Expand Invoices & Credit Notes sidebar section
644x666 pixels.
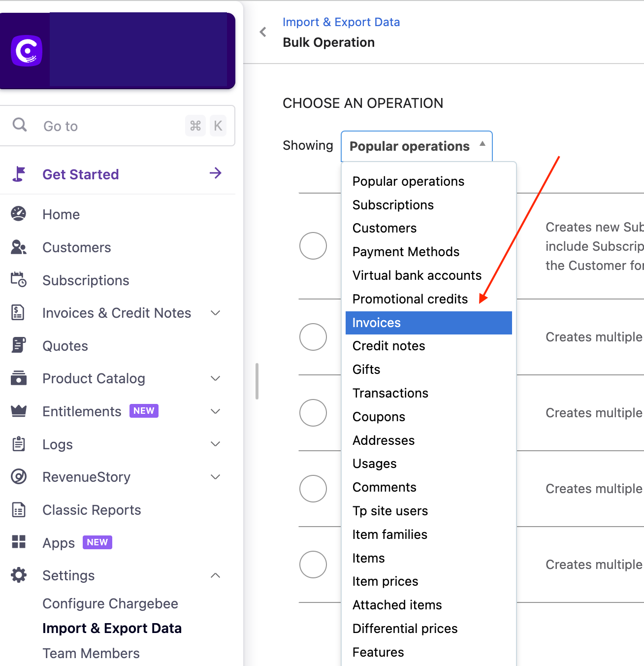(215, 313)
